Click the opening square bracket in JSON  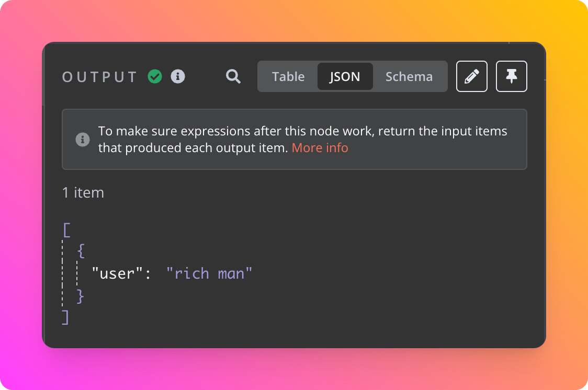pos(67,230)
